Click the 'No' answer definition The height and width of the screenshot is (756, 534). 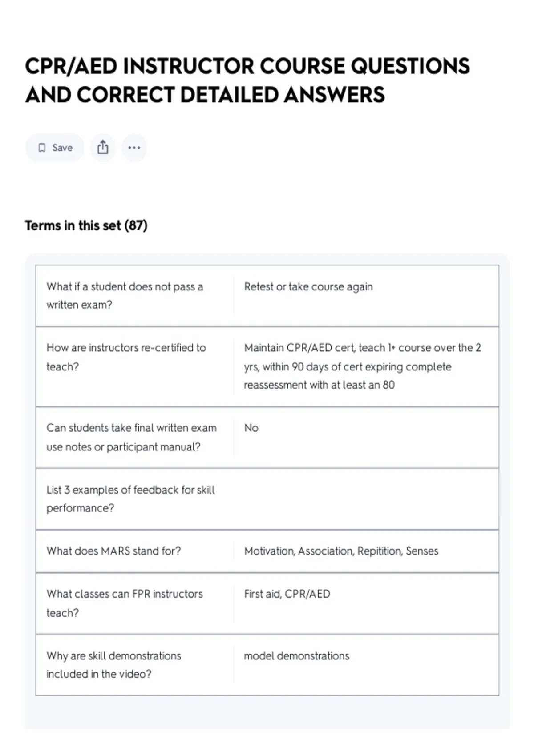point(251,428)
